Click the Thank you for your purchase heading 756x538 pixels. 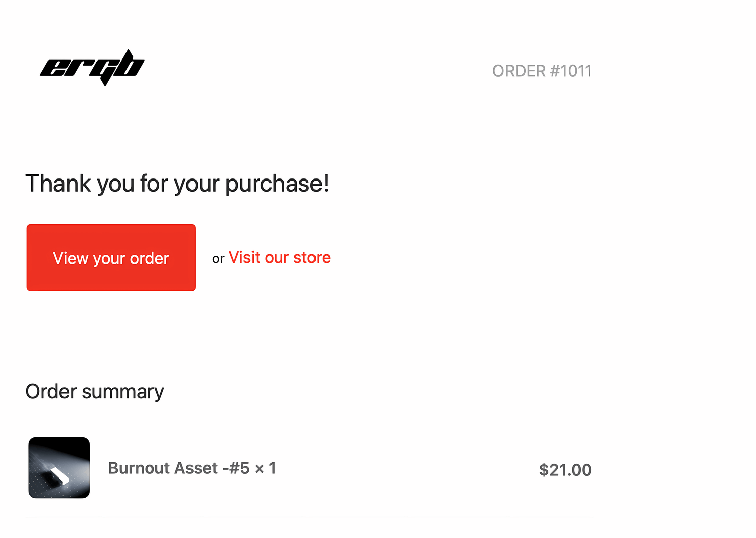pos(177,184)
